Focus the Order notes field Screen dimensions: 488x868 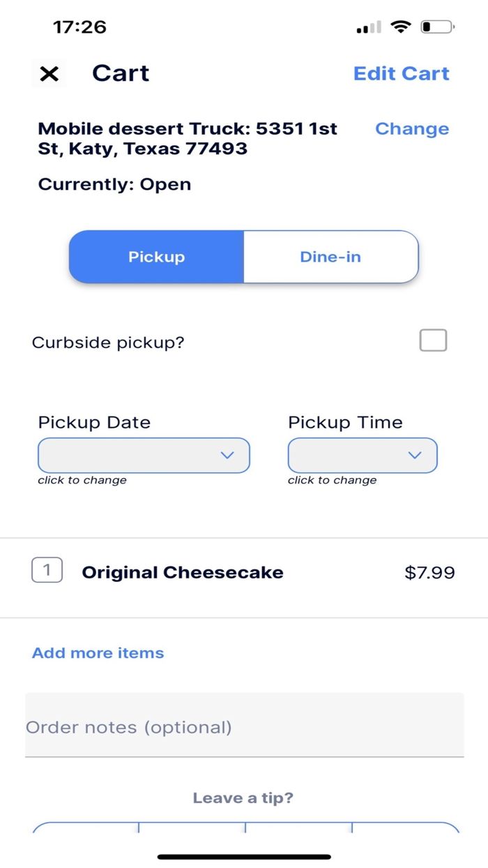pyautogui.click(x=244, y=726)
